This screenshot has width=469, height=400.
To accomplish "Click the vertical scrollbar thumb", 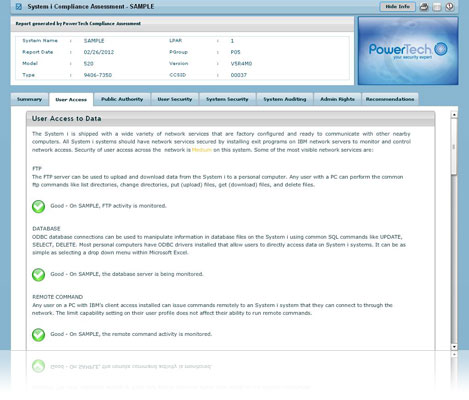I will coord(454,146).
